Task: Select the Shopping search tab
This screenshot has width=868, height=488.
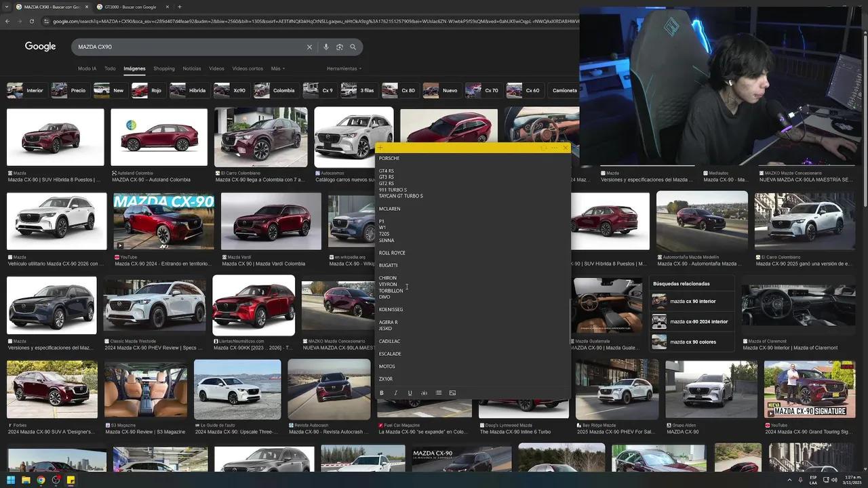Action: tap(163, 68)
